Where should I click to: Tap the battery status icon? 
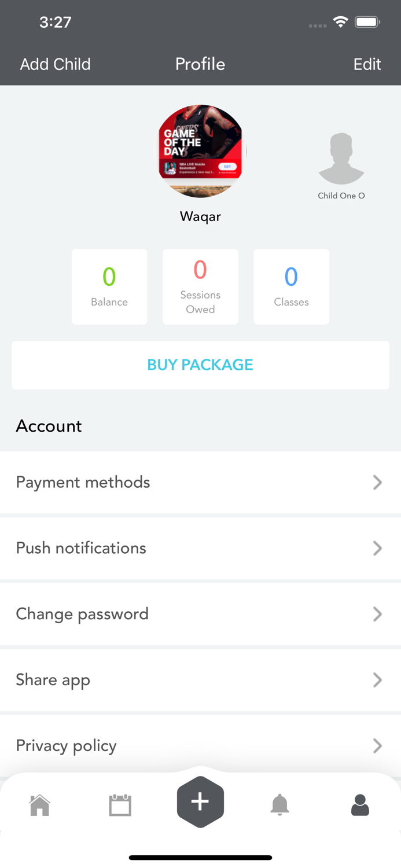pyautogui.click(x=367, y=23)
